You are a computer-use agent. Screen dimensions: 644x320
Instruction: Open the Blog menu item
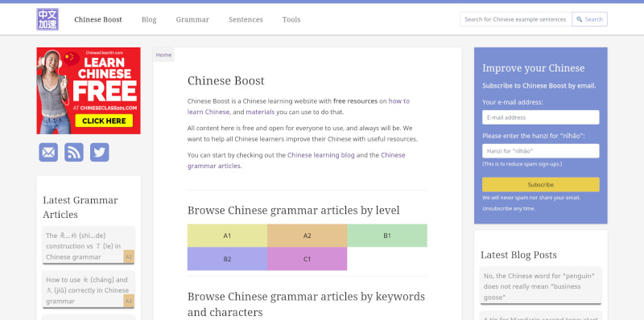click(149, 19)
